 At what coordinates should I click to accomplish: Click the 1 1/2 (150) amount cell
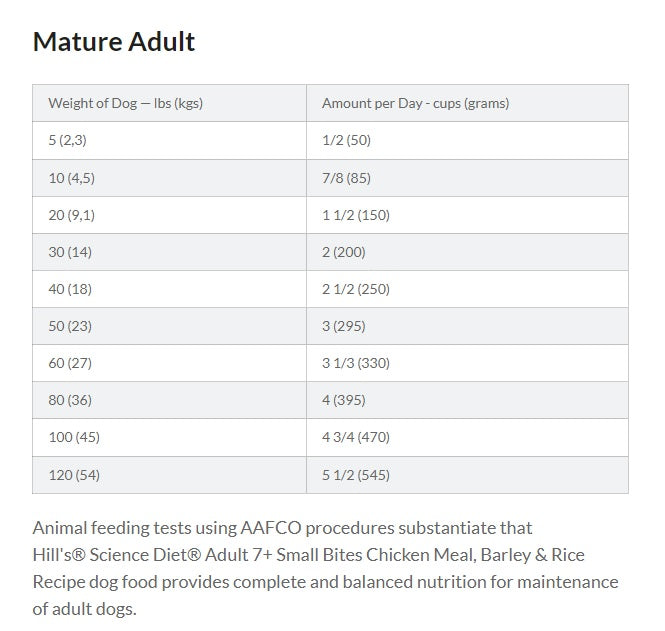click(467, 215)
